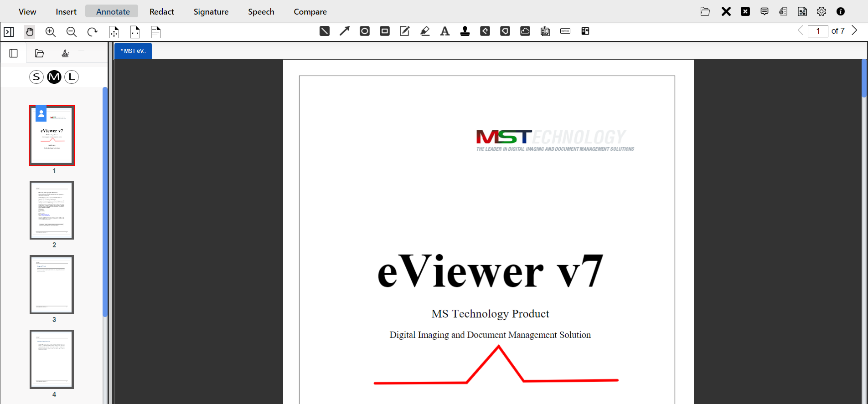Close all documents with boxed X
Viewport: 868px width, 404px height.
745,11
